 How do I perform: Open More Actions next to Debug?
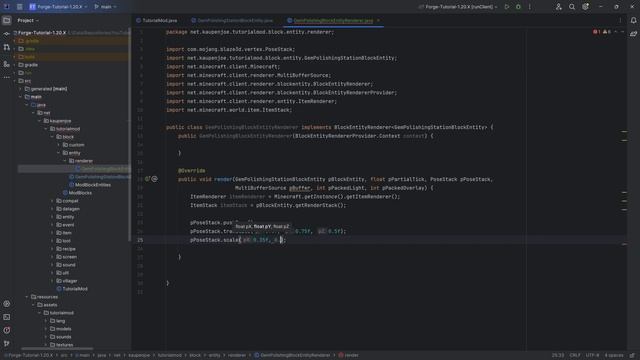pos(530,7)
